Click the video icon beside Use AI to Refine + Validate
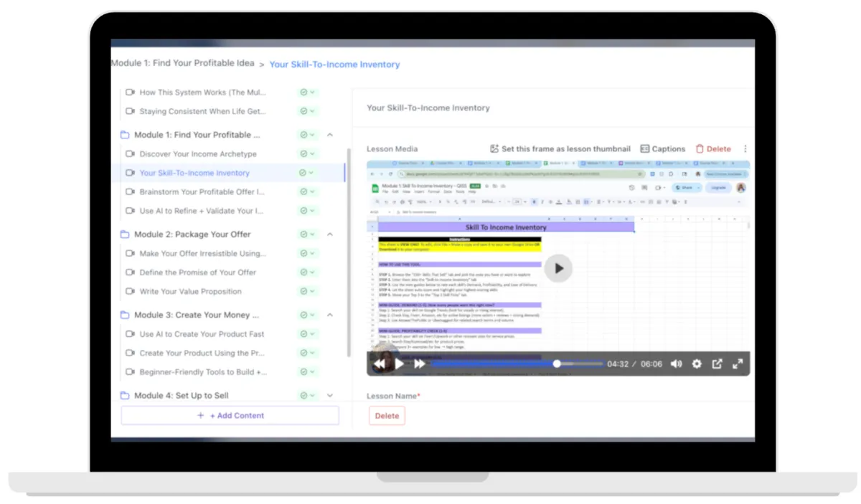The height and width of the screenshot is (504, 861). 130,211
